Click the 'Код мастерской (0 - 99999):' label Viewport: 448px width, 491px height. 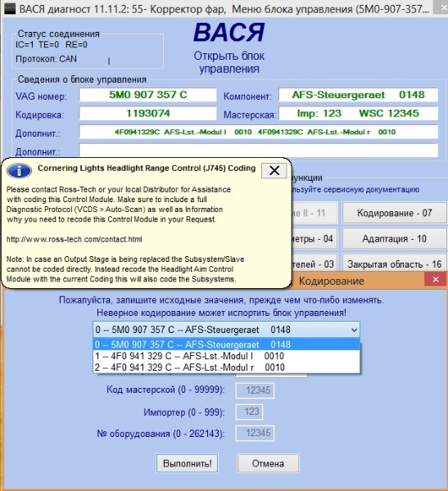tap(165, 390)
